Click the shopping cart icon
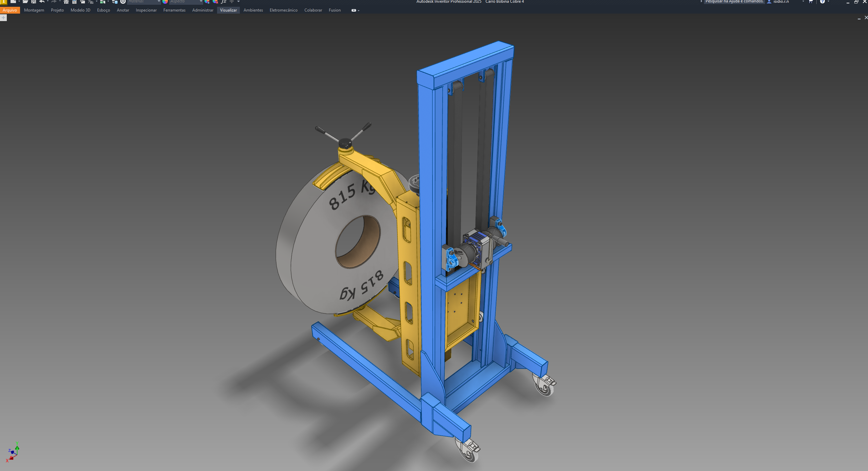Viewport: 868px width, 471px height. (811, 1)
